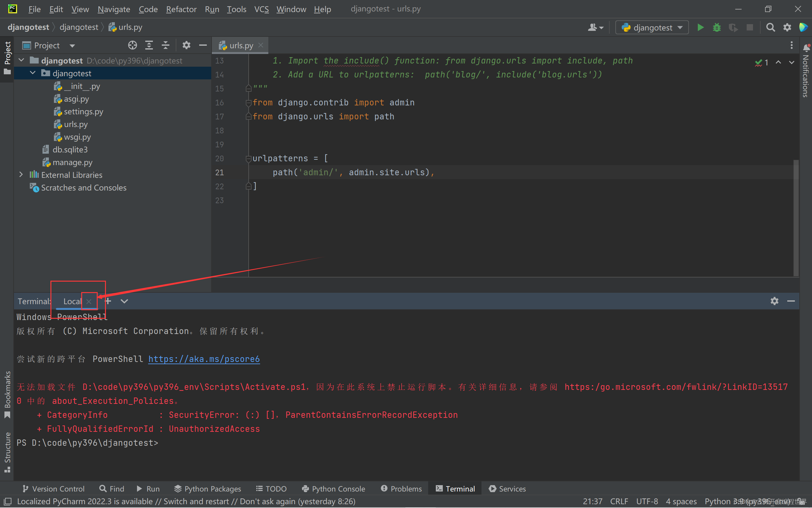Open the VCS menu
This screenshot has width=812, height=508.
(x=261, y=9)
